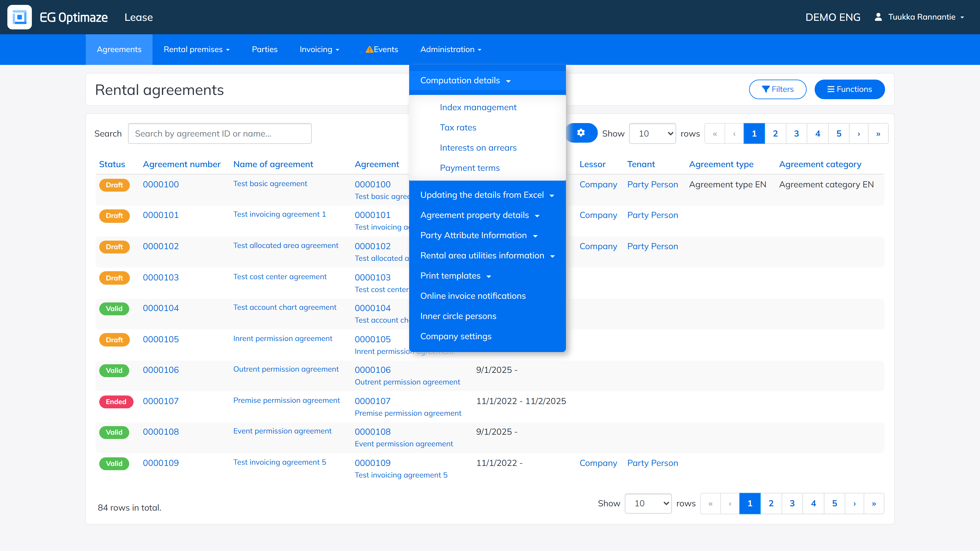Open Test allocated area agreement link
980x551 pixels.
(286, 245)
